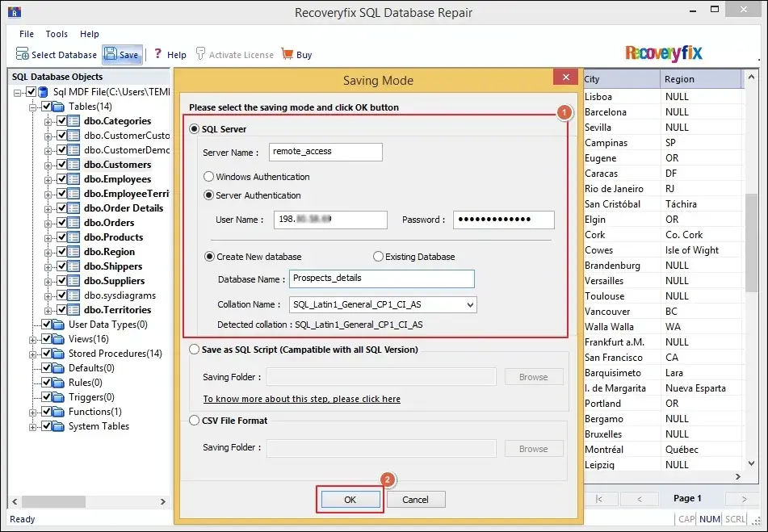The width and height of the screenshot is (768, 532).
Task: Open the Tools menu
Action: (57, 34)
